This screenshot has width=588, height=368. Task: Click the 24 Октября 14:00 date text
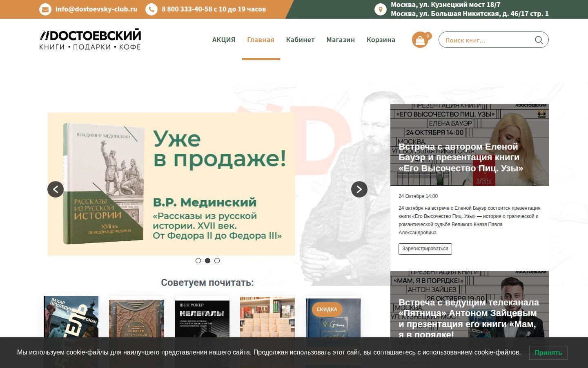tap(418, 196)
